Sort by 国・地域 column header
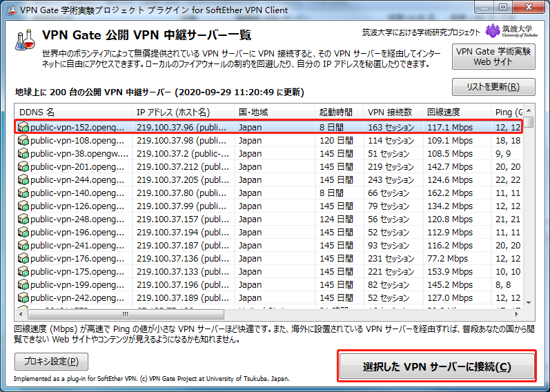Image resolution: width=550 pixels, height=392 pixels. click(x=275, y=112)
